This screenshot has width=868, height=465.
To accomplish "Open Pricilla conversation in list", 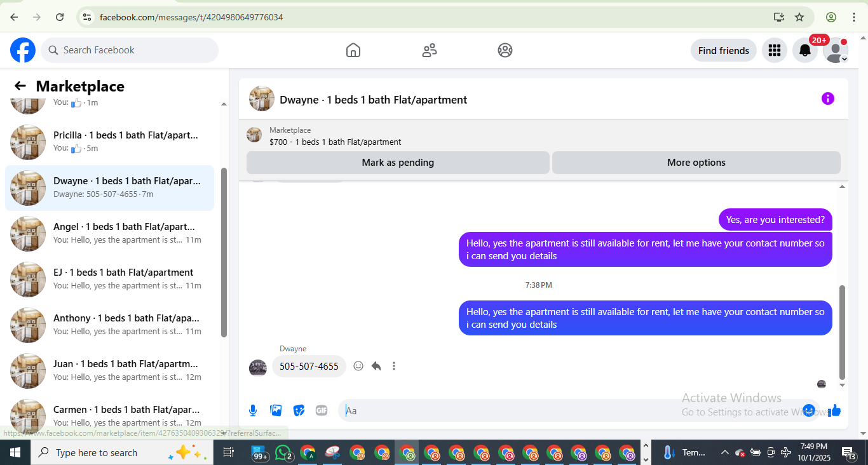I will (109, 142).
